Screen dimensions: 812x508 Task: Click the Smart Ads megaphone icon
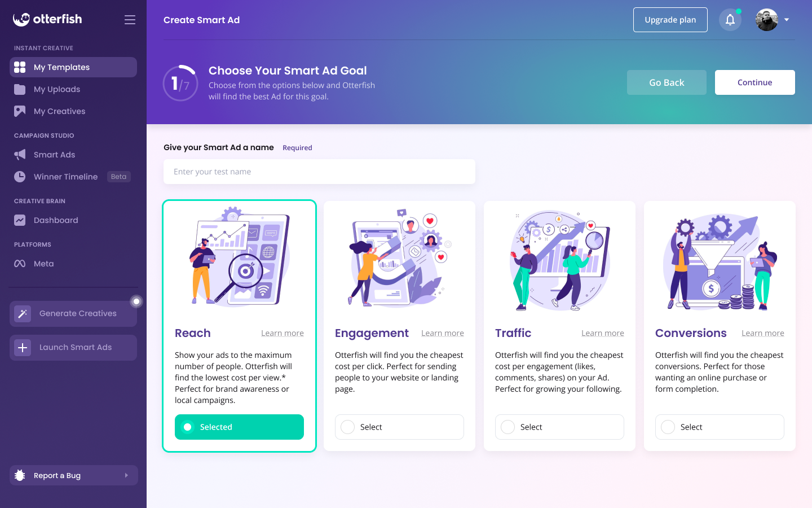point(20,155)
